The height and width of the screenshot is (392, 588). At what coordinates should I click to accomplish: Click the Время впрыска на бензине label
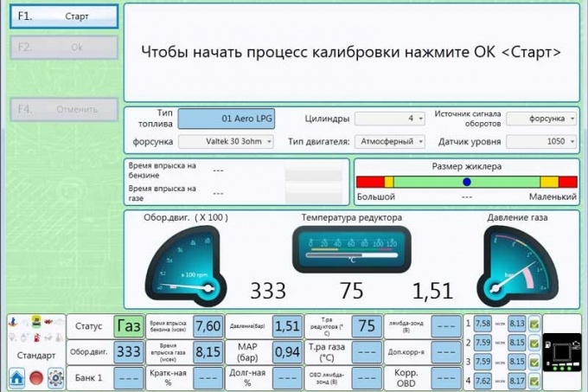162,170
